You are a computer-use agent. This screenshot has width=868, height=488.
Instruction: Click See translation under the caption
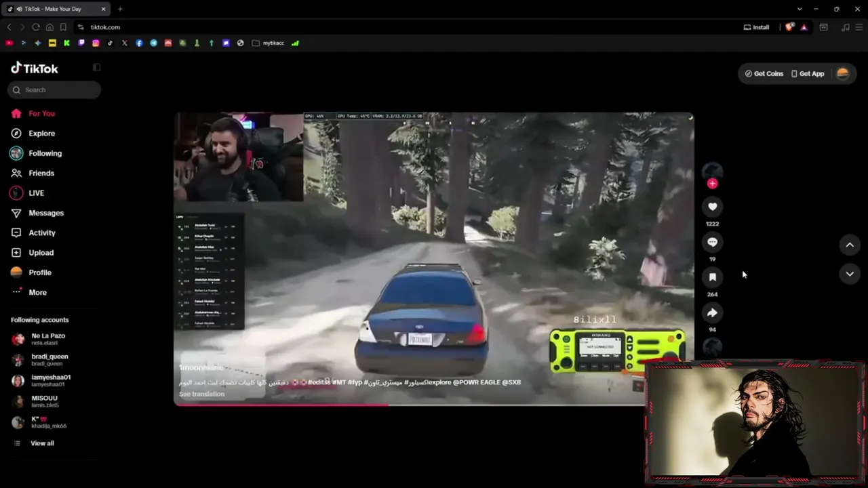point(201,394)
